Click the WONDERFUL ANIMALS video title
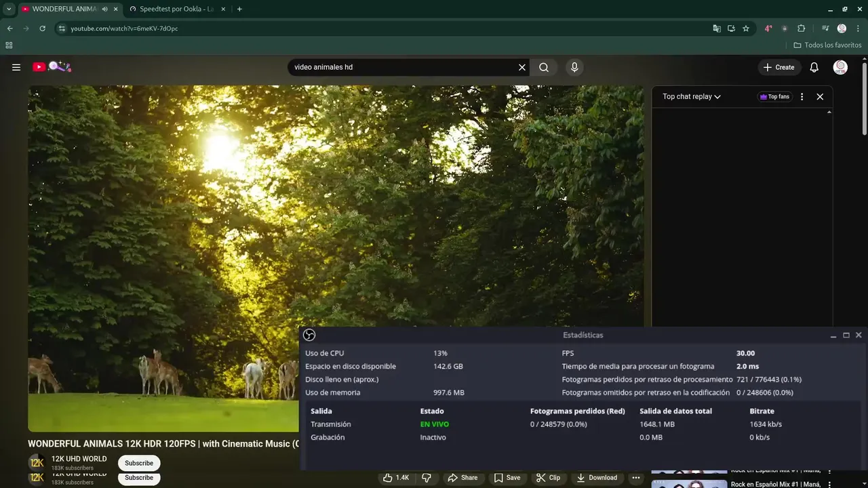This screenshot has height=488, width=868. coord(163,444)
